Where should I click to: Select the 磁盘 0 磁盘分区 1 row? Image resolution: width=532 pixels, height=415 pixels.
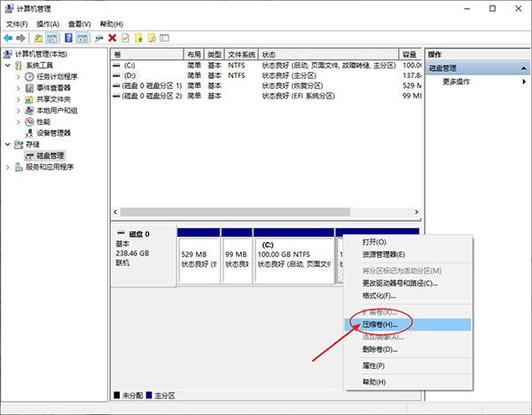click(x=266, y=85)
